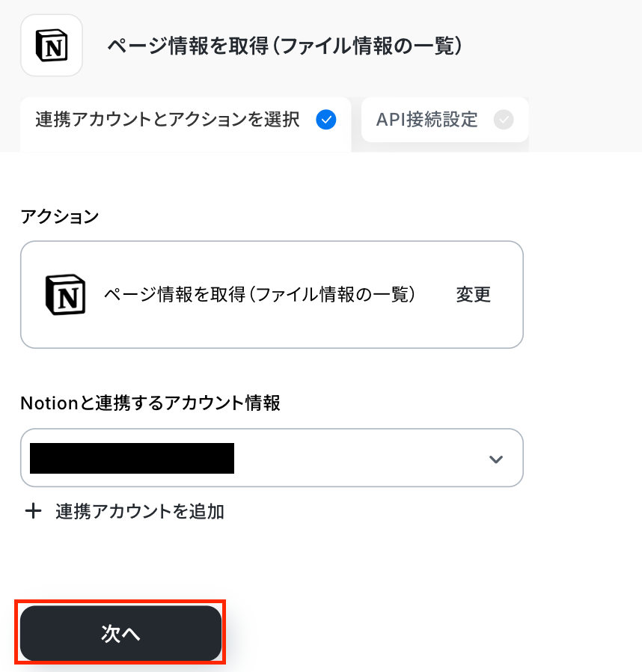Add an account via 連携アカウントを追加 link
642x672 pixels.
click(x=139, y=512)
